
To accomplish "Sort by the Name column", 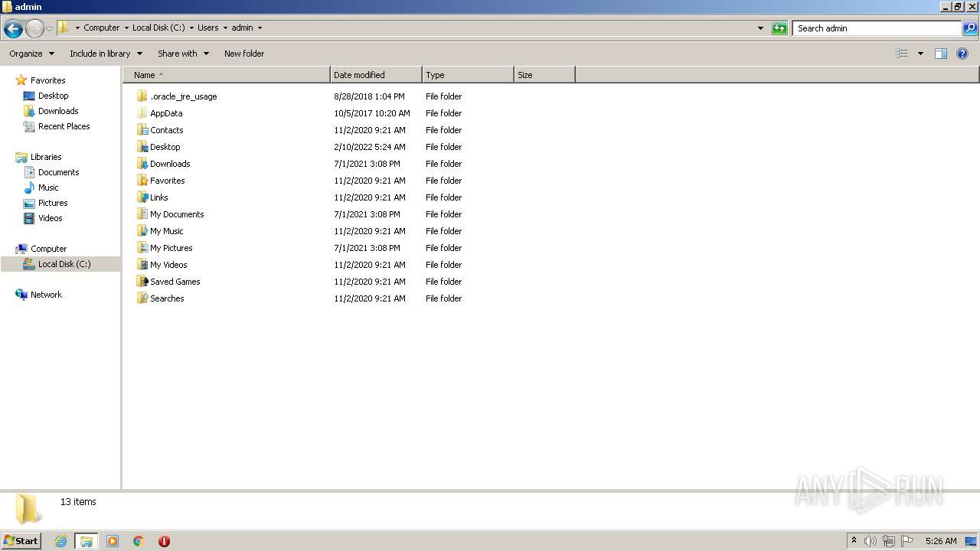I will tap(227, 75).
